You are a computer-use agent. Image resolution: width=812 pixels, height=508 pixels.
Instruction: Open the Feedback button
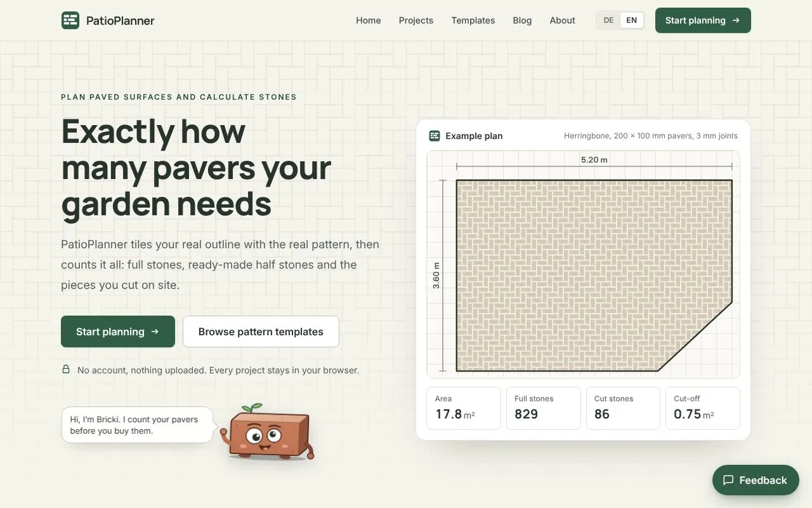click(x=755, y=480)
